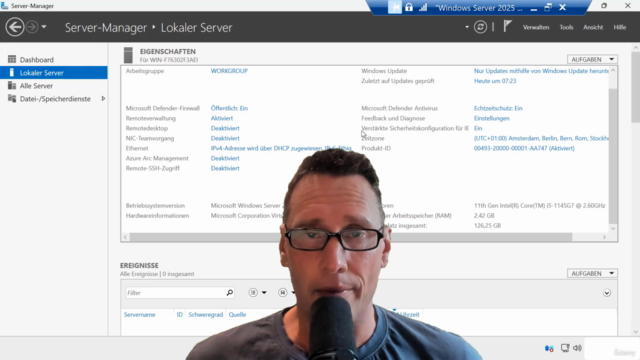The image size is (640, 360).
Task: Click the pin icon in VM connection bar
Action: coord(395,7)
